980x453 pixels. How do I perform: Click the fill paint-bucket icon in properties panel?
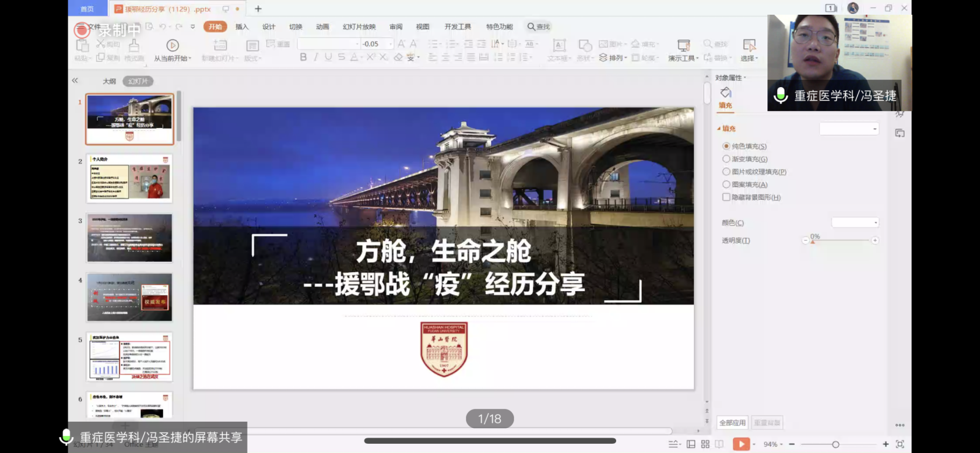(726, 93)
